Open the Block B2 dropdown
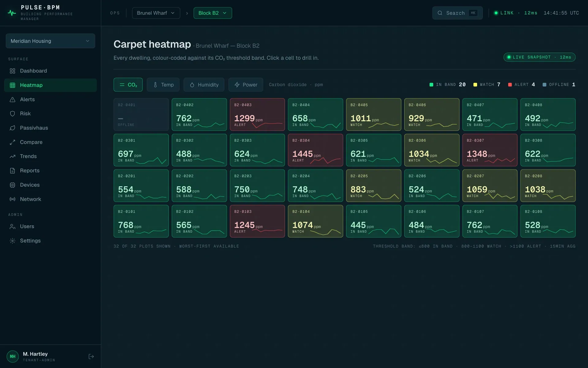Screen dimensions: 588x368 pos(213,13)
